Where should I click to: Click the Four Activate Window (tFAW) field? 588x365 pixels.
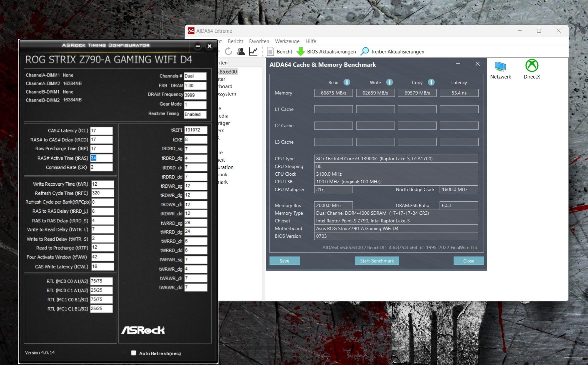102,257
